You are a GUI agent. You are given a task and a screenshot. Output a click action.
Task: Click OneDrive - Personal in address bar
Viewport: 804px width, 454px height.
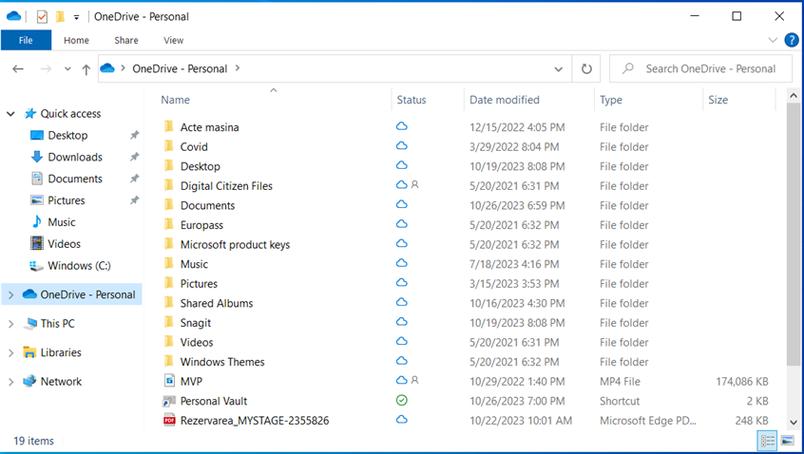[x=179, y=69]
